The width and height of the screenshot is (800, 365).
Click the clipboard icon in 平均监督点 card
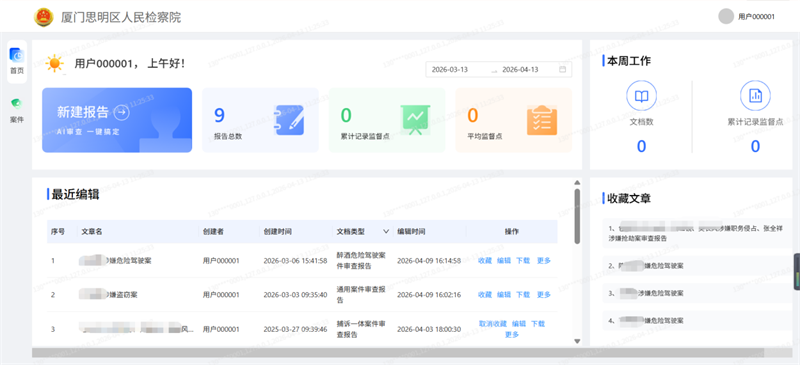point(542,120)
